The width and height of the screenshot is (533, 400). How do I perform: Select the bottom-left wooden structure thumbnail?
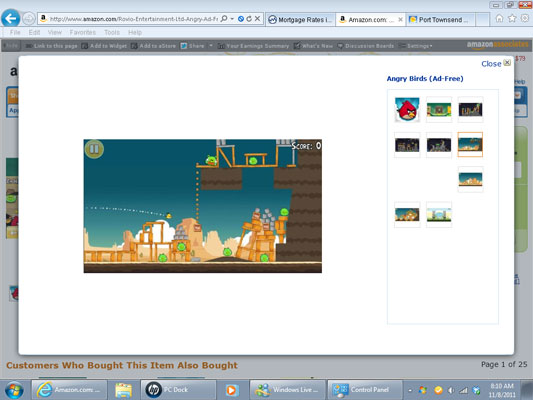point(407,214)
